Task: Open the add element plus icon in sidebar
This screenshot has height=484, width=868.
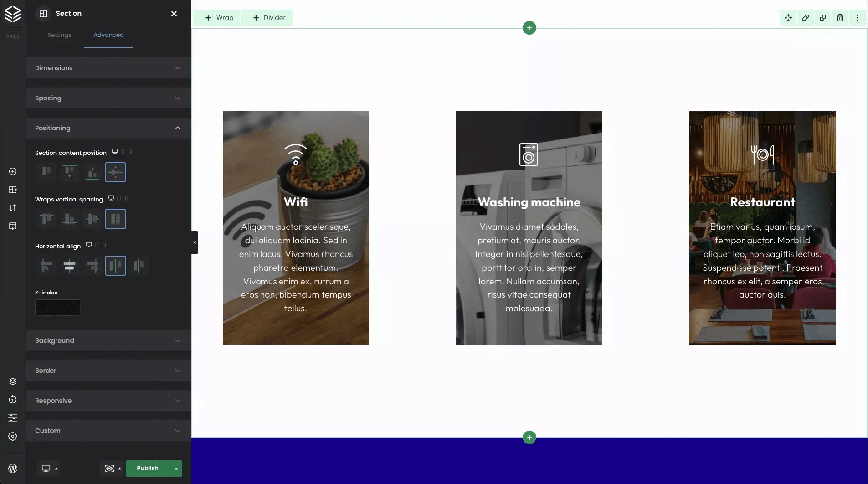Action: tap(13, 171)
